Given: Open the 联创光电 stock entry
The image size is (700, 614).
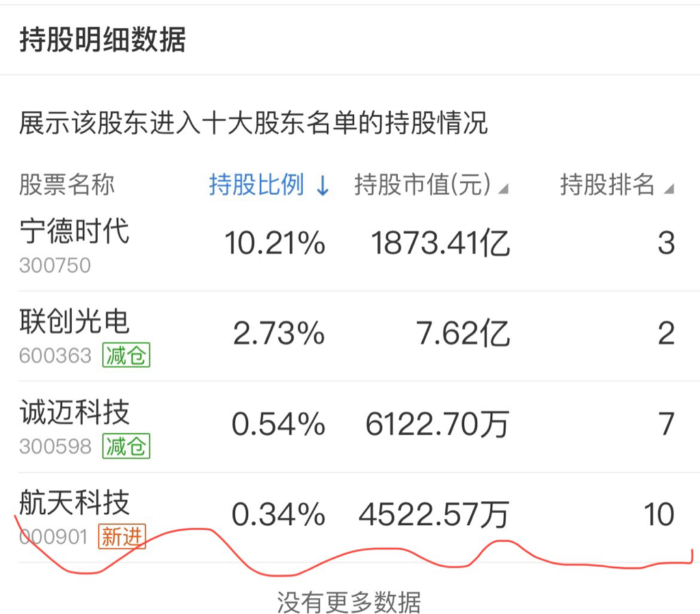Looking at the screenshot, I should click(x=75, y=321).
